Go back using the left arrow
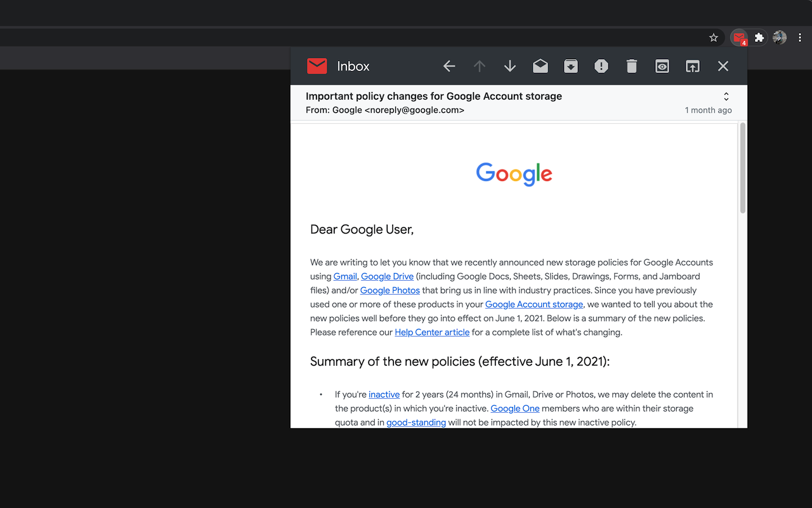This screenshot has width=812, height=508. [x=449, y=66]
